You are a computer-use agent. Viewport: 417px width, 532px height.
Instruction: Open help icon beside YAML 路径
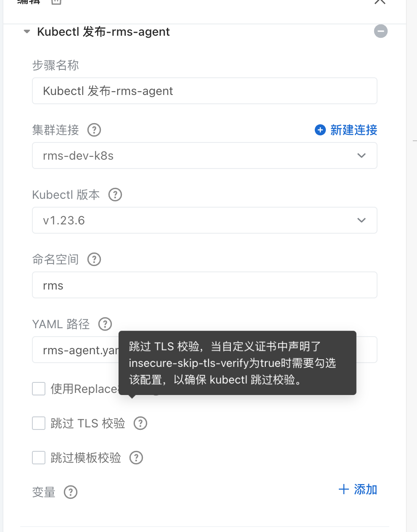point(105,324)
